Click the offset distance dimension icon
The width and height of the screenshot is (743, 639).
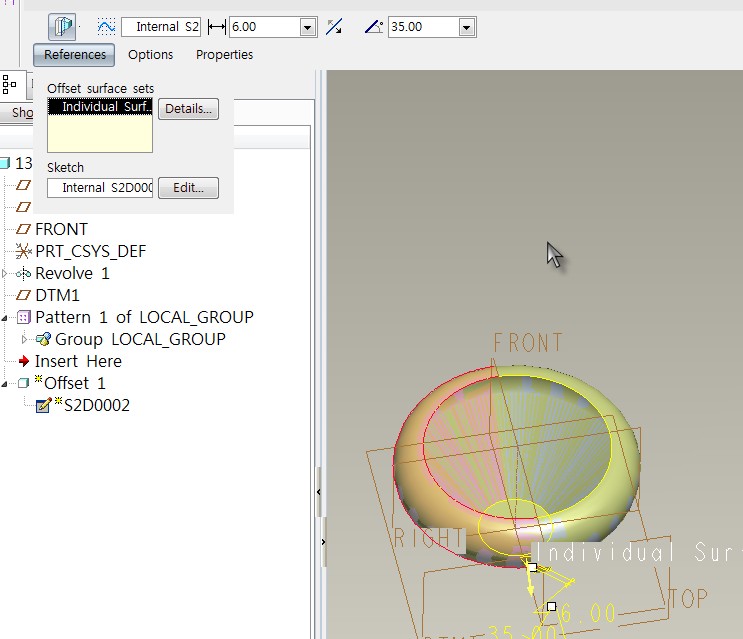217,27
